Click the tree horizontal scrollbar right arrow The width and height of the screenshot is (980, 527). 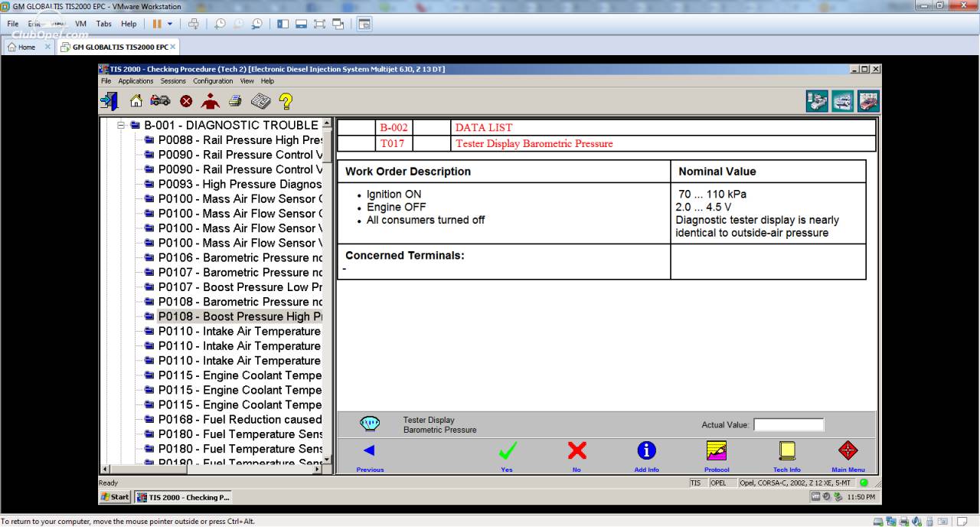click(x=318, y=469)
